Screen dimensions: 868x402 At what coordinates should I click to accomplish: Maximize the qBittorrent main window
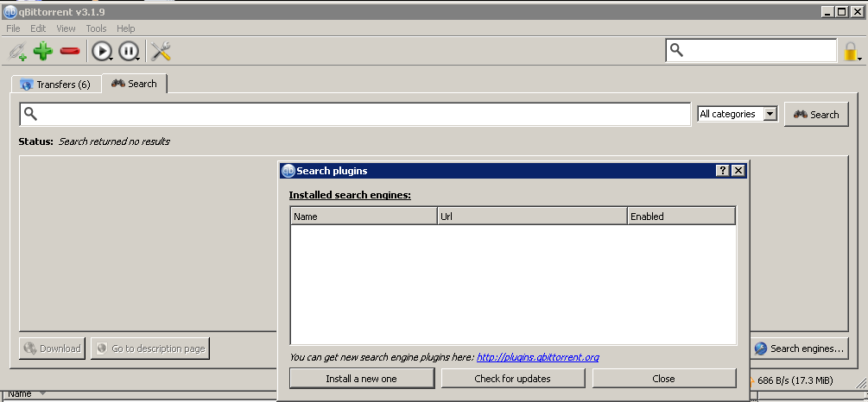point(841,11)
